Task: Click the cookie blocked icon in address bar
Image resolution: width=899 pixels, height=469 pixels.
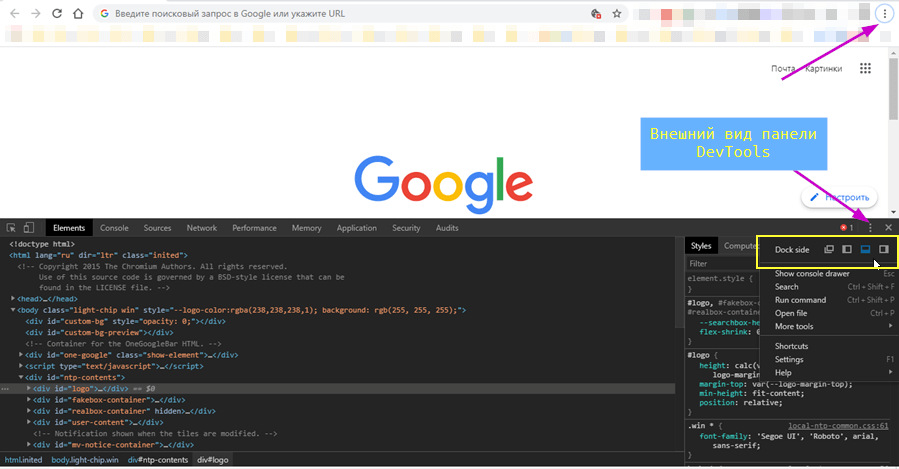Action: 596,14
